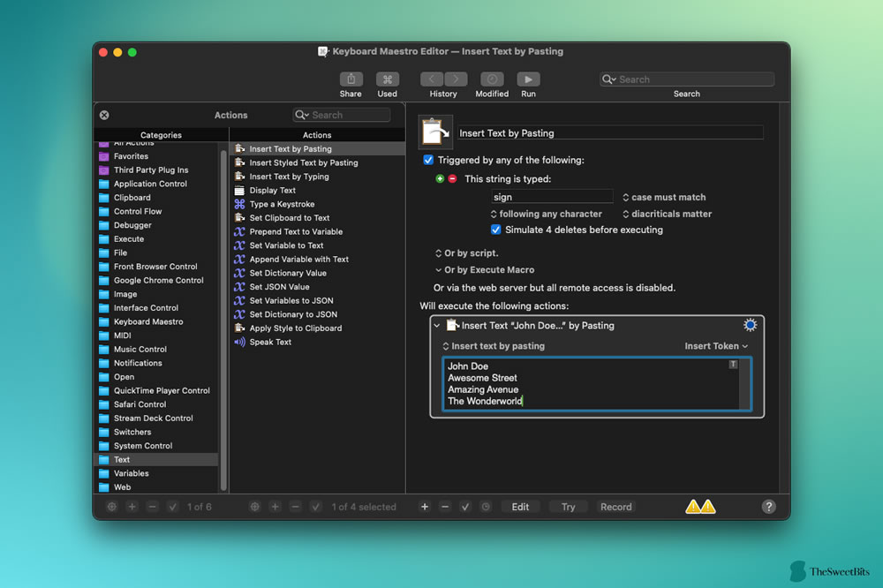883x588 pixels.
Task: Open the diacriticals matter dropdown
Action: tap(667, 214)
